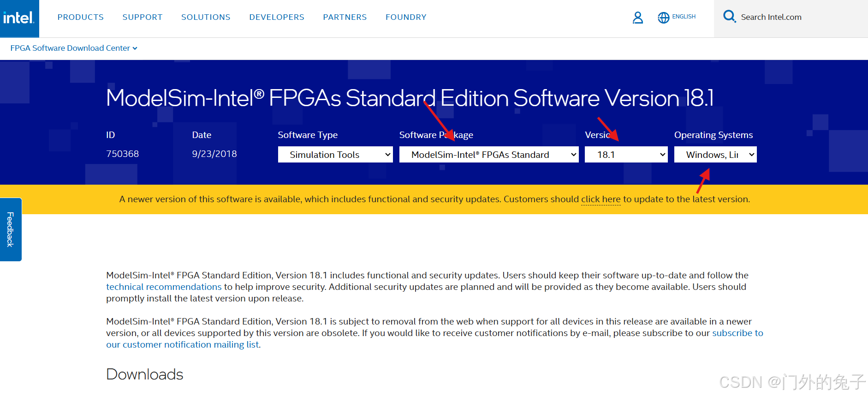Viewport: 868px width, 397px height.
Task: Open the Partners menu
Action: click(345, 17)
